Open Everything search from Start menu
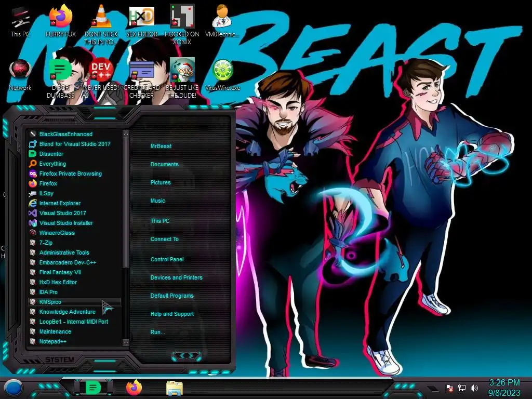532x399 pixels. click(x=75, y=164)
